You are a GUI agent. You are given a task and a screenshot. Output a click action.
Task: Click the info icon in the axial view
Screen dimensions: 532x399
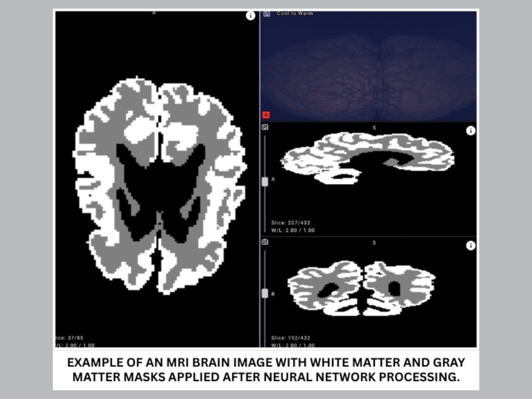click(250, 16)
